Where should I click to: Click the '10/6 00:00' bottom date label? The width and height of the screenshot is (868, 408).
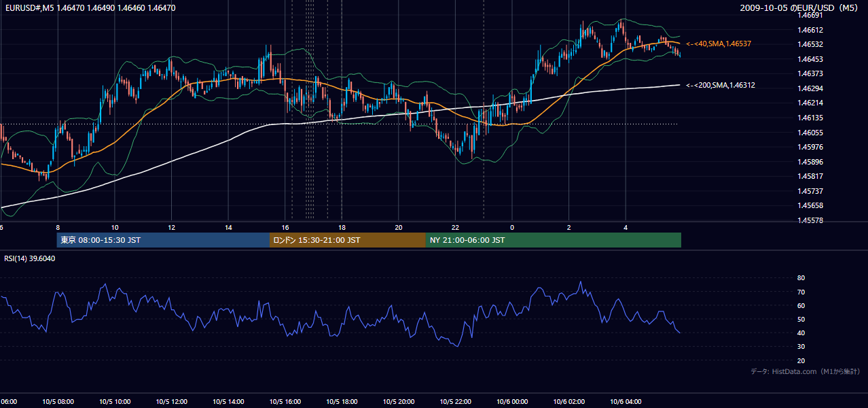click(x=512, y=402)
